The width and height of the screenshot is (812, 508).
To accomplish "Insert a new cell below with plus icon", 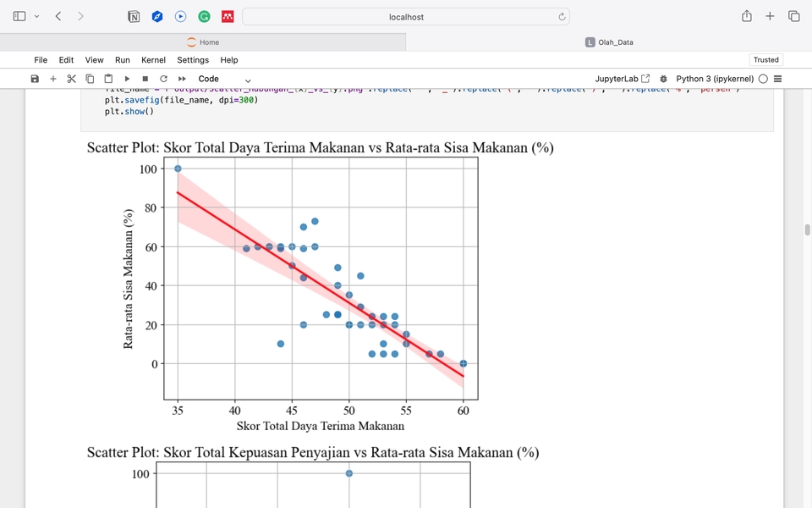I will (x=53, y=79).
